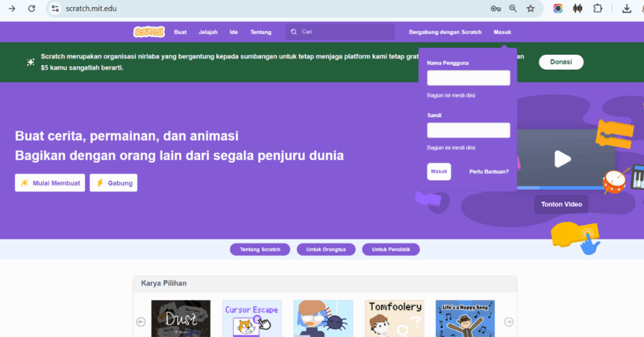Reload the page with refresh icon

click(x=31, y=8)
